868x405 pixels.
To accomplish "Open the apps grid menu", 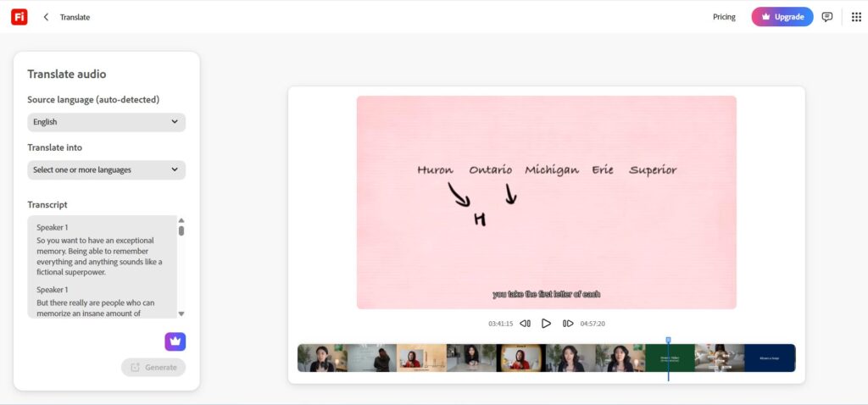I will click(x=856, y=17).
